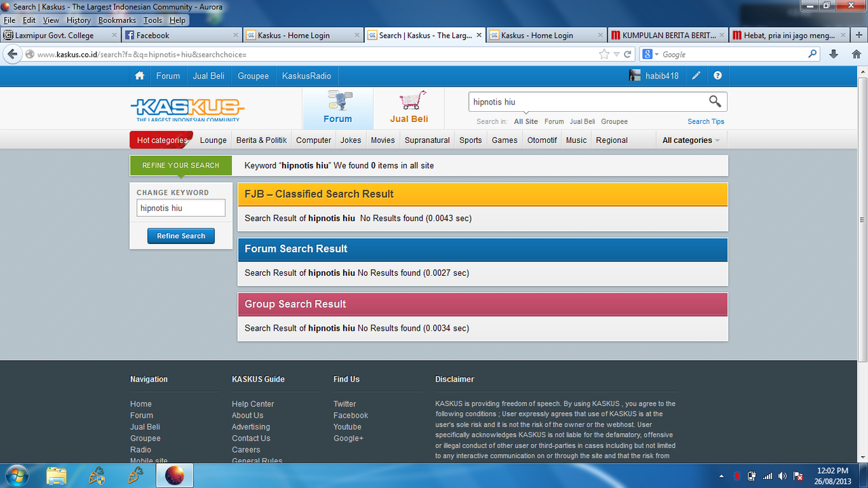Screen dimensions: 868x488
Task: Open the Facebook link under Find Us
Action: pyautogui.click(x=351, y=415)
